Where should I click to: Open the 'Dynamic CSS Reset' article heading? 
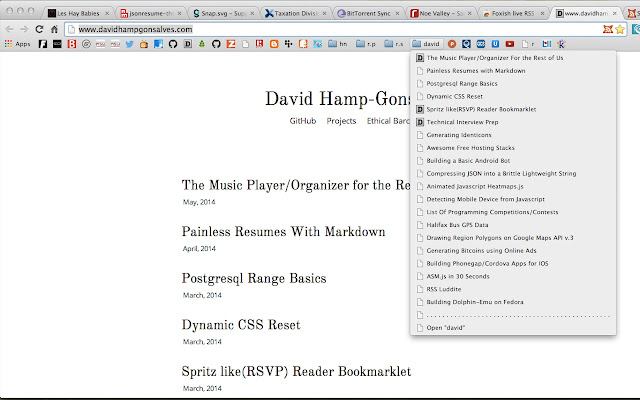[241, 325]
